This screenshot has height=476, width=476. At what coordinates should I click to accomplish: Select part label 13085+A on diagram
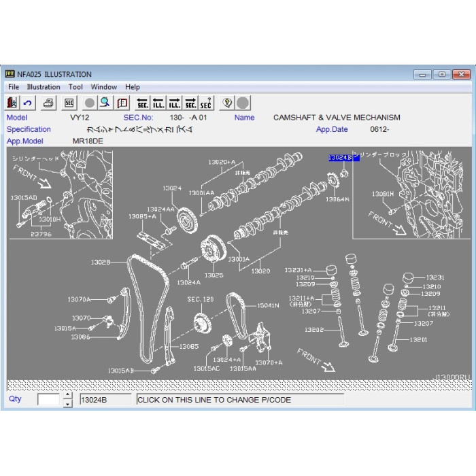(x=142, y=216)
